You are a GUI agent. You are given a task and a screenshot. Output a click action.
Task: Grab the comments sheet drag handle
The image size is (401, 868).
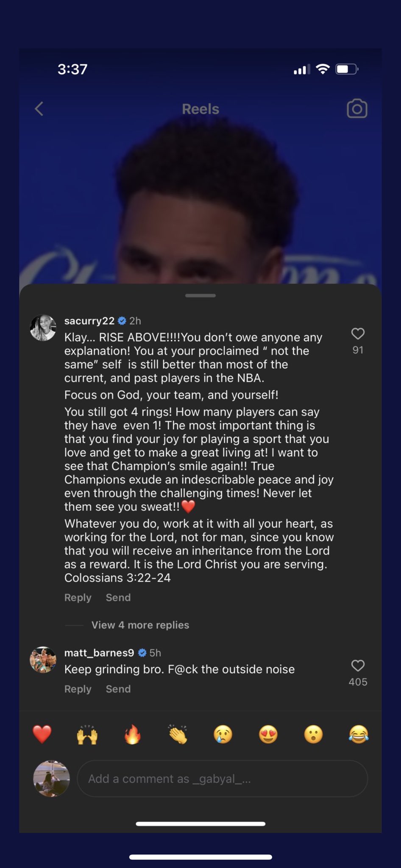coord(200,295)
